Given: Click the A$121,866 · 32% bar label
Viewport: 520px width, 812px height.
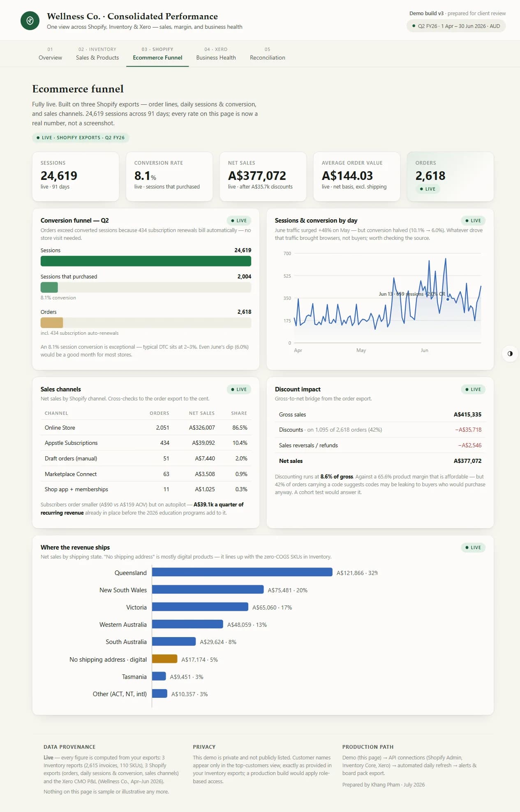Looking at the screenshot, I should click(357, 573).
